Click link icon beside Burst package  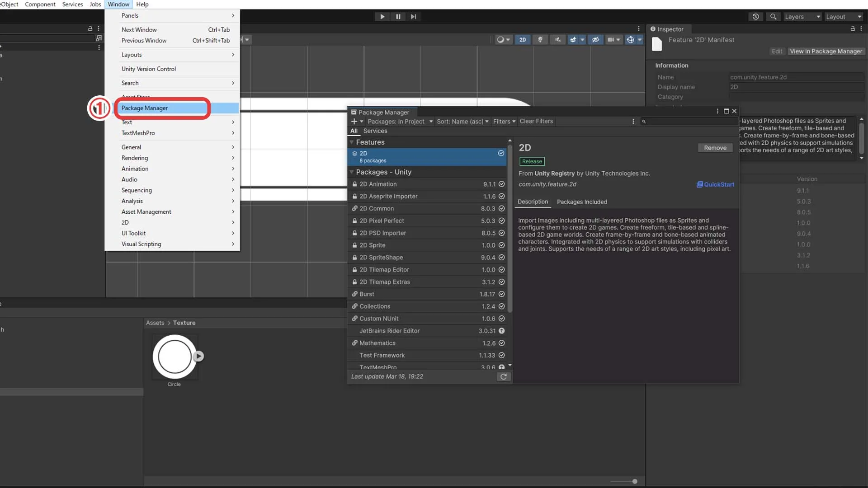tap(355, 294)
